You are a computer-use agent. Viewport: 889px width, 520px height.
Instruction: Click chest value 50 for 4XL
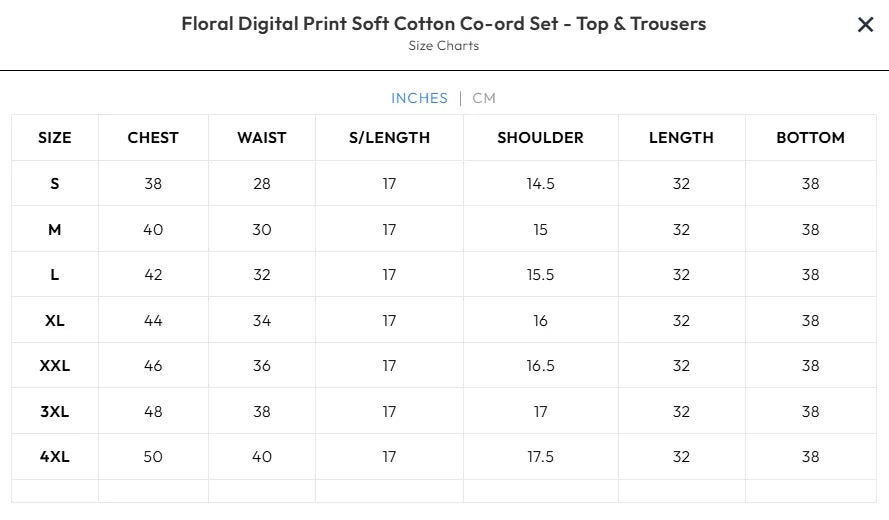(x=153, y=457)
